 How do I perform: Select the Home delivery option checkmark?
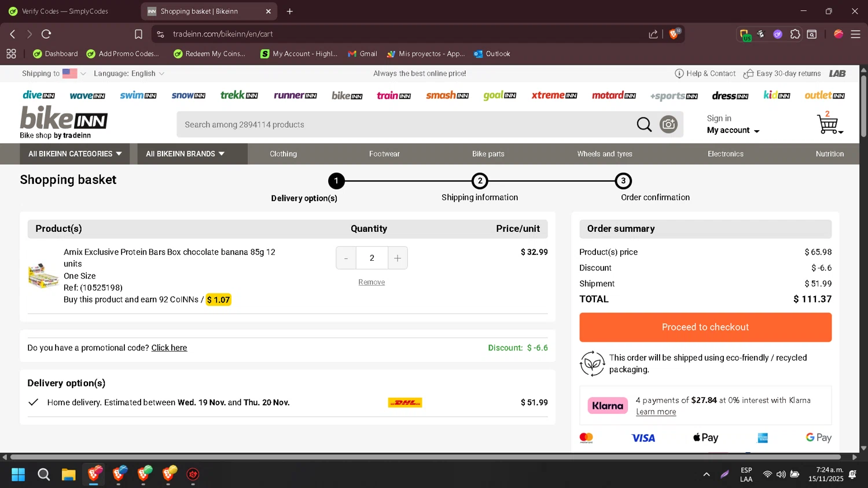34,402
